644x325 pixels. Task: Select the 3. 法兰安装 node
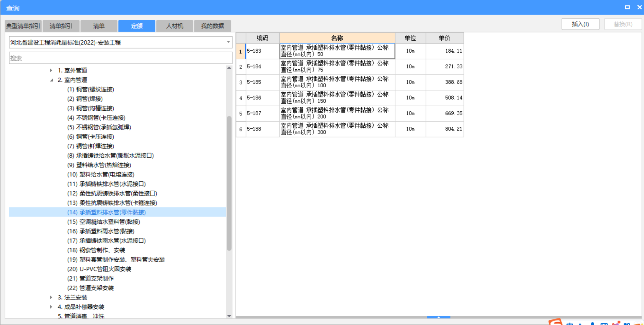click(x=72, y=297)
